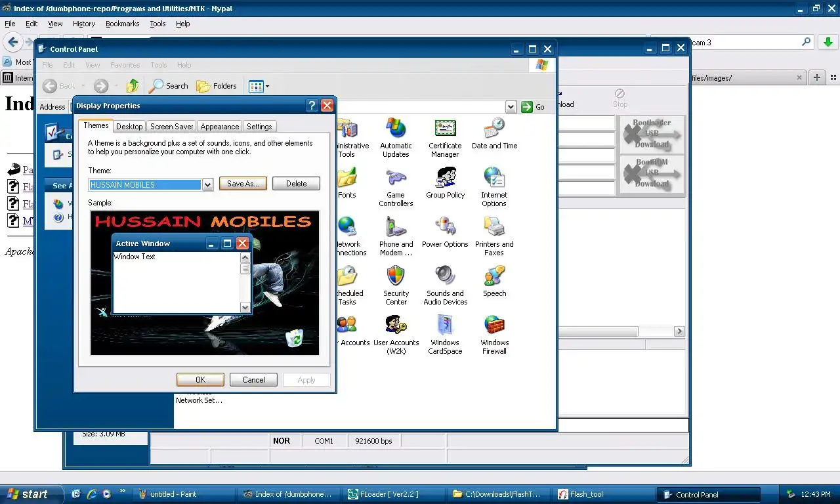Open the History menu in Mypal
Viewport: 840px width, 504px height.
pos(84,24)
